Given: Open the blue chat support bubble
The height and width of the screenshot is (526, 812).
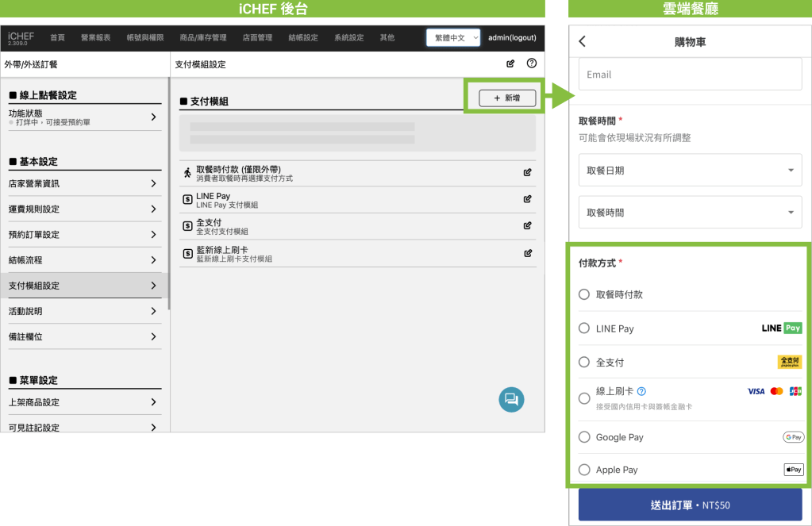Looking at the screenshot, I should [x=511, y=399].
